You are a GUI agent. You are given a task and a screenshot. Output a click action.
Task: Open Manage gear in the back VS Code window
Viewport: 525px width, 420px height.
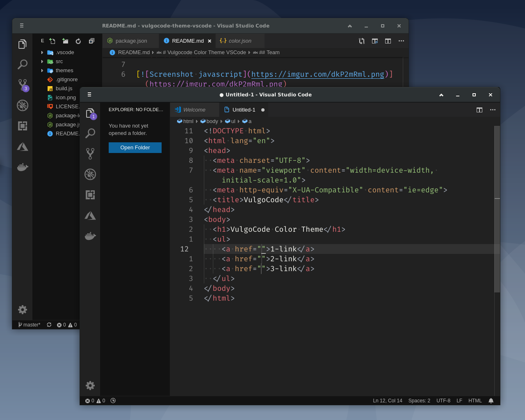pyautogui.click(x=23, y=310)
